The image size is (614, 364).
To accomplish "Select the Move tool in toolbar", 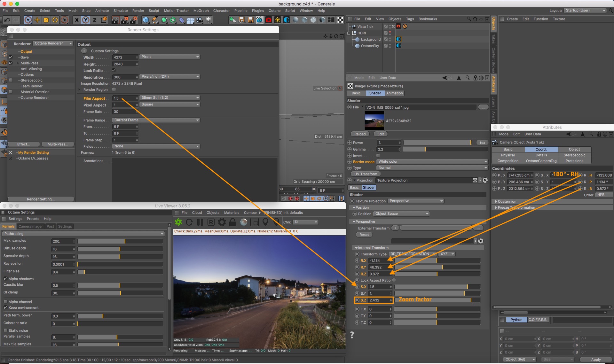I will [37, 20].
